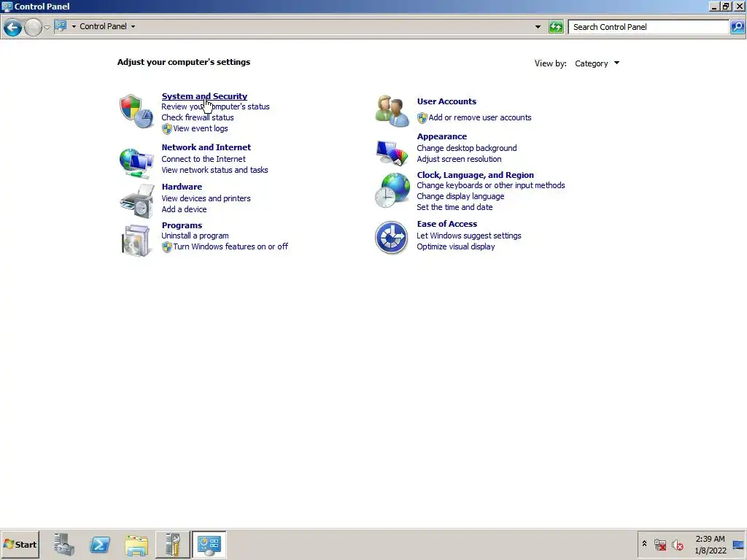Open the Hardware printer icon

pyautogui.click(x=137, y=201)
